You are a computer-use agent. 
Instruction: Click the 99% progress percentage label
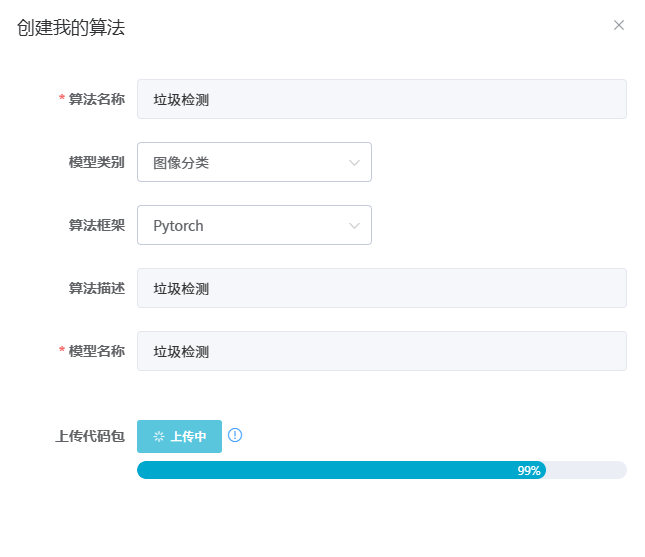pyautogui.click(x=529, y=470)
